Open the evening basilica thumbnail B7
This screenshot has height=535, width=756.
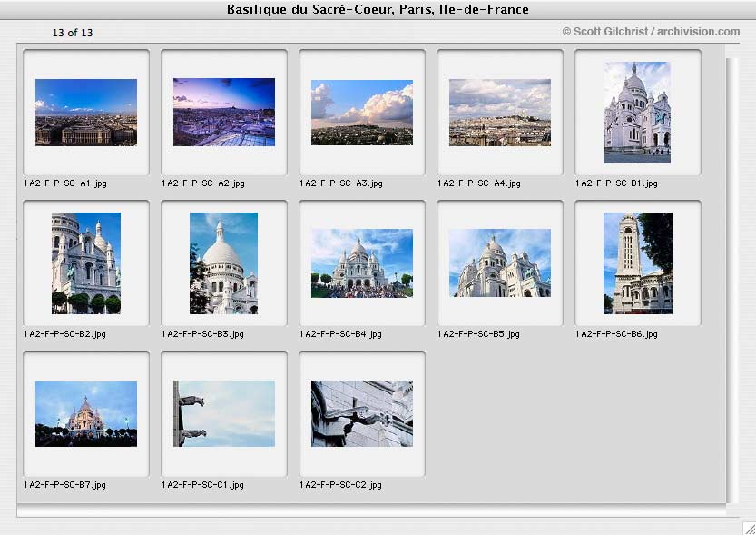[86, 414]
